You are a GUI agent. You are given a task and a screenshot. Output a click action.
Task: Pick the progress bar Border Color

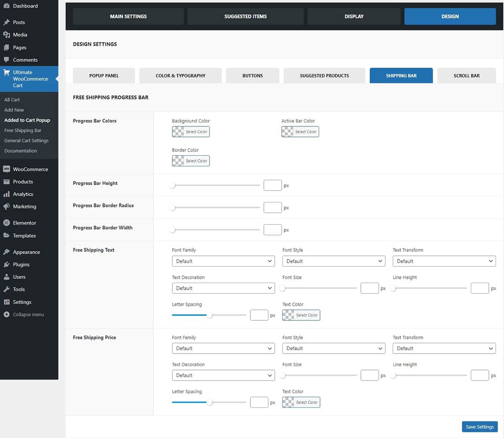(x=191, y=161)
